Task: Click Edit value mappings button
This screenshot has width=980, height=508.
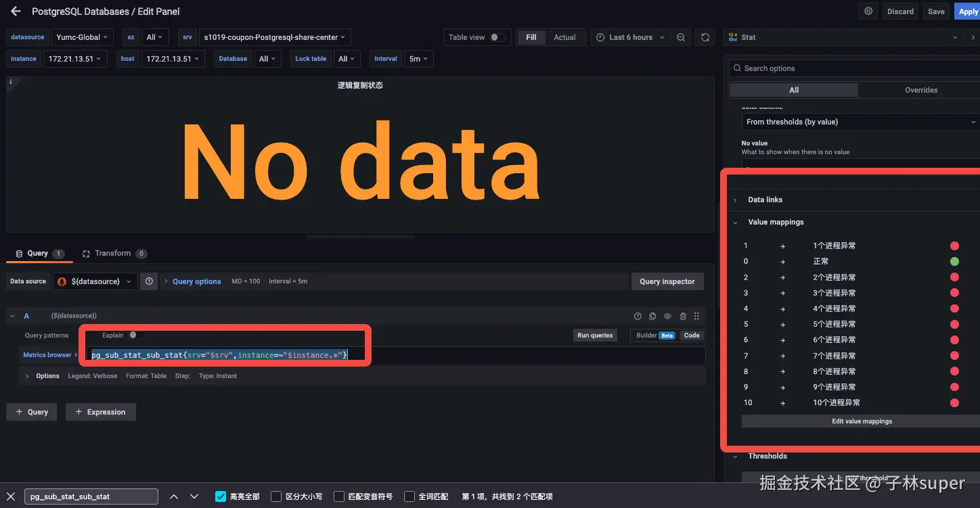Action: click(x=860, y=421)
